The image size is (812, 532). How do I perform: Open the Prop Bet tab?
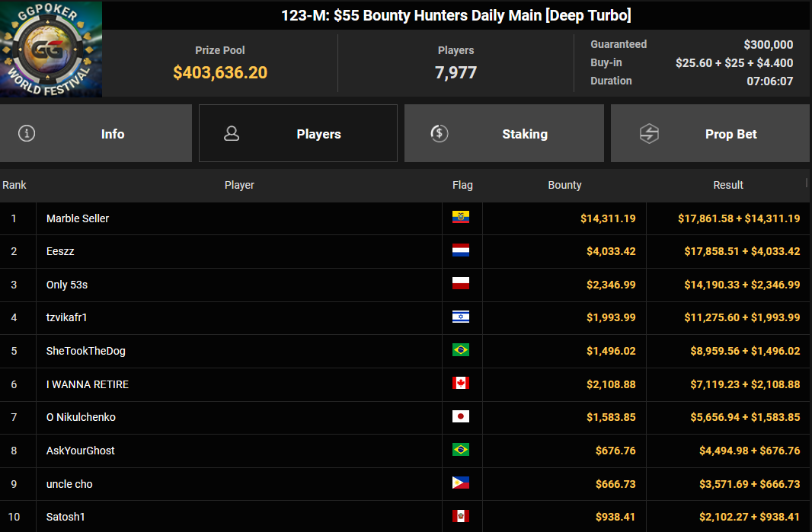pos(710,133)
